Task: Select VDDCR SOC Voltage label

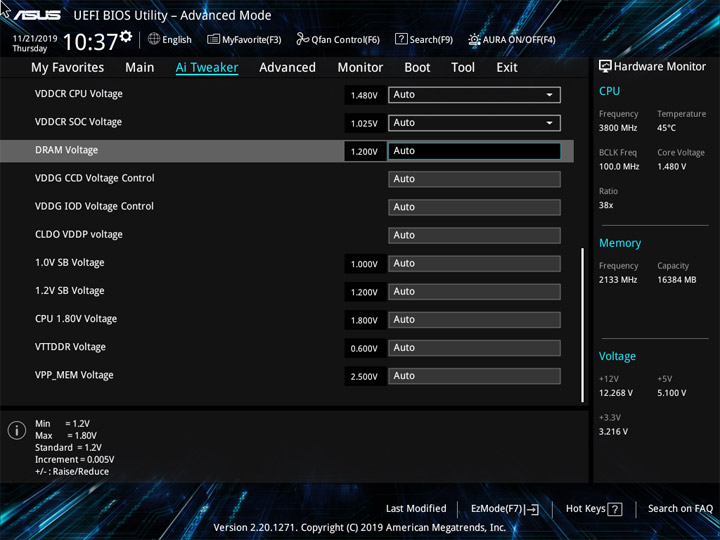Action: 79,122
